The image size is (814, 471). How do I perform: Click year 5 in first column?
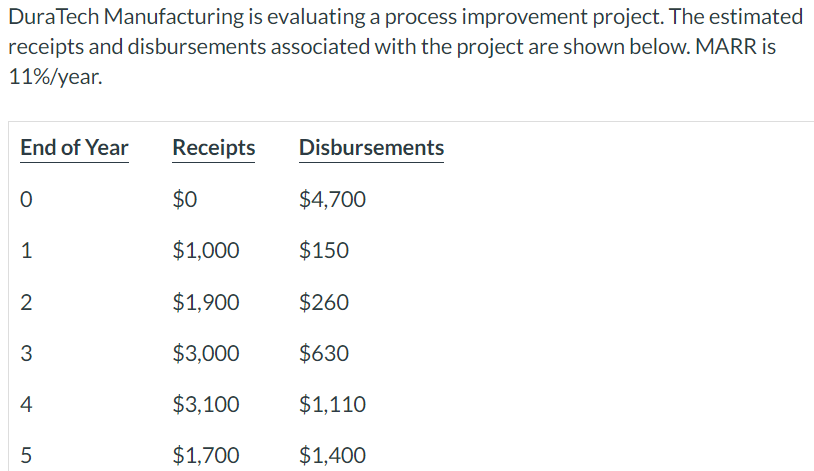point(26,455)
